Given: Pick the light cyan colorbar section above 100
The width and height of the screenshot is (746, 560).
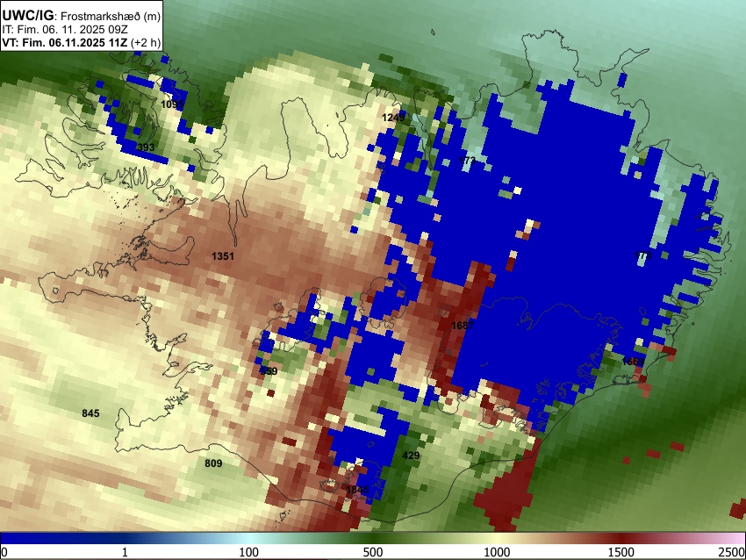Looking at the screenshot, I should (249, 538).
